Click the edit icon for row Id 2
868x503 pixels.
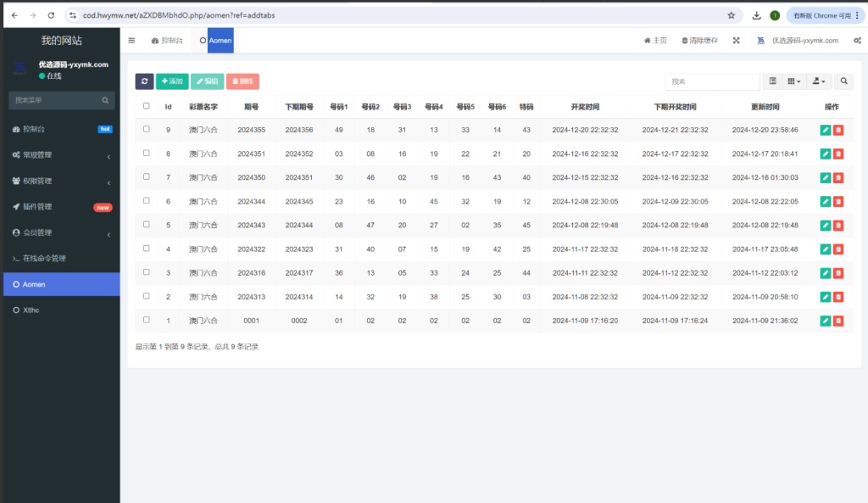[x=825, y=297]
